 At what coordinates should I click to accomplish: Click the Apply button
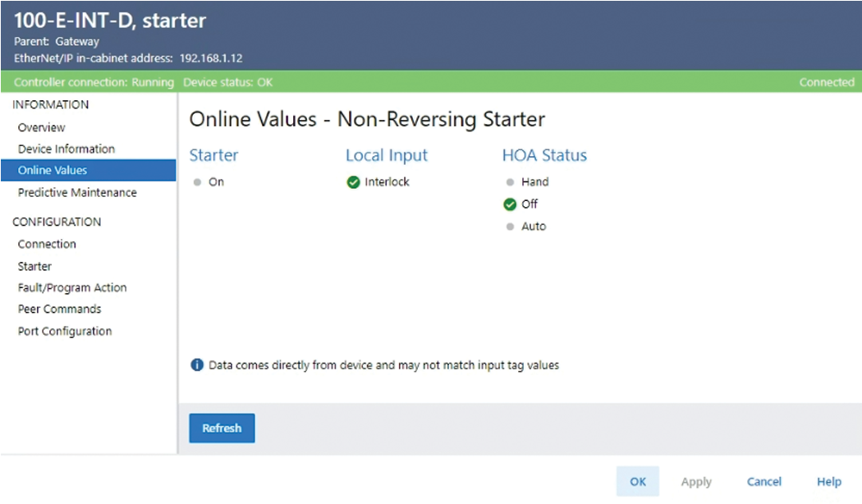coord(696,482)
